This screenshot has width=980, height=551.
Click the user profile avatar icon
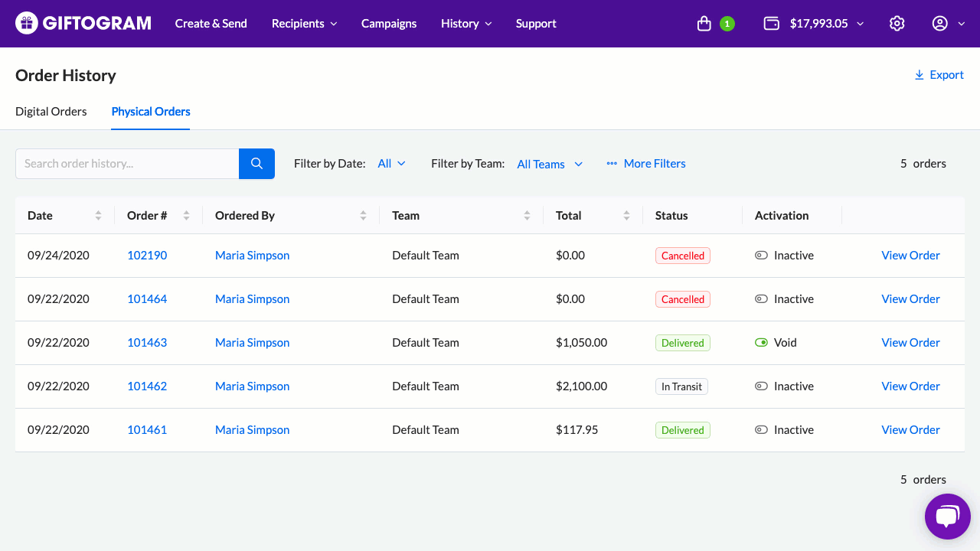[x=939, y=24]
